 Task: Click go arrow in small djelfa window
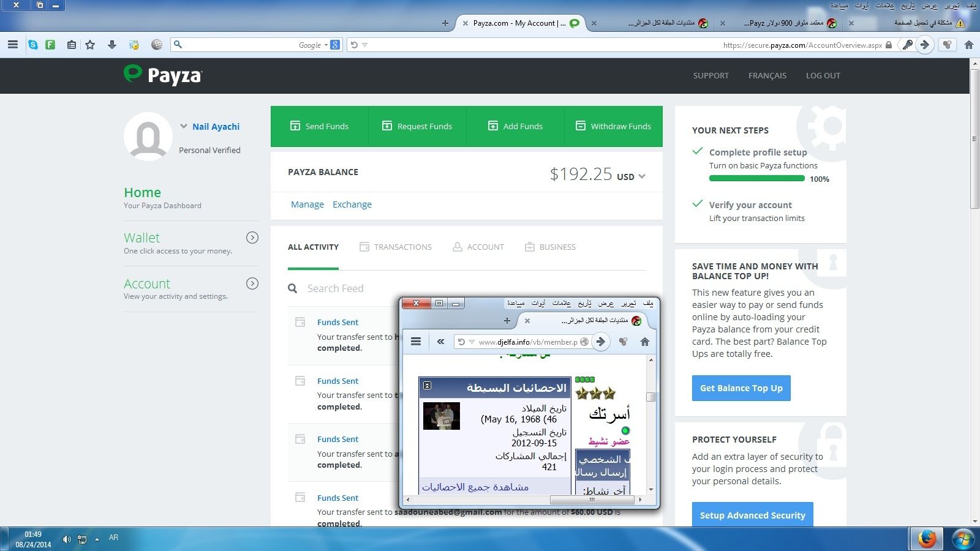click(601, 342)
